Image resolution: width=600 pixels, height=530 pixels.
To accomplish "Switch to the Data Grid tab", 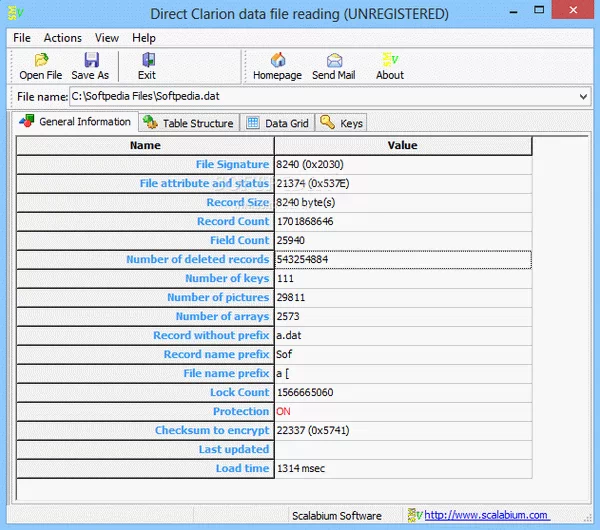I will (x=277, y=123).
